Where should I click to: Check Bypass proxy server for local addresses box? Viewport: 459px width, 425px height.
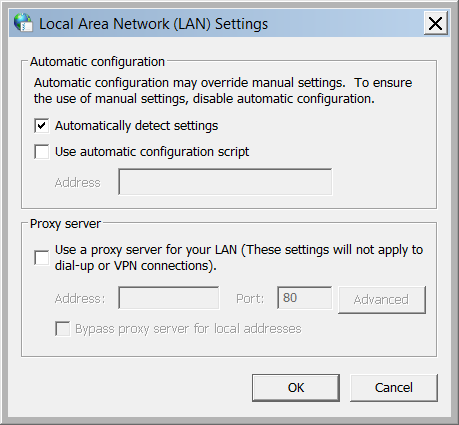pyautogui.click(x=63, y=329)
